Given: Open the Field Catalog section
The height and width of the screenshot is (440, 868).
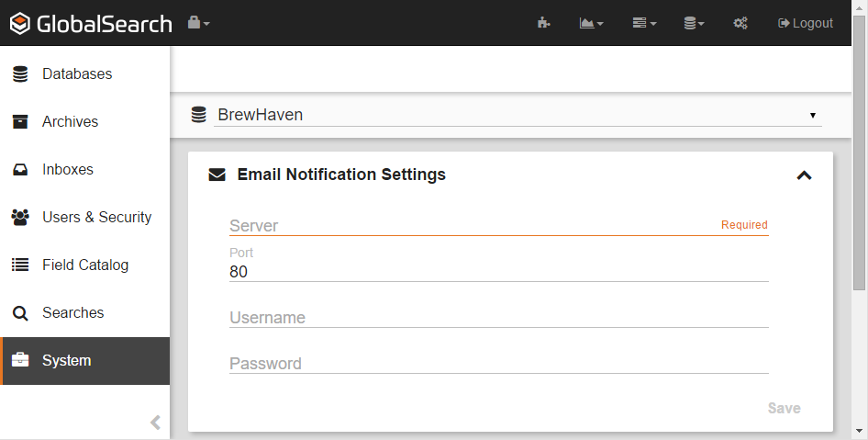Looking at the screenshot, I should 85,265.
